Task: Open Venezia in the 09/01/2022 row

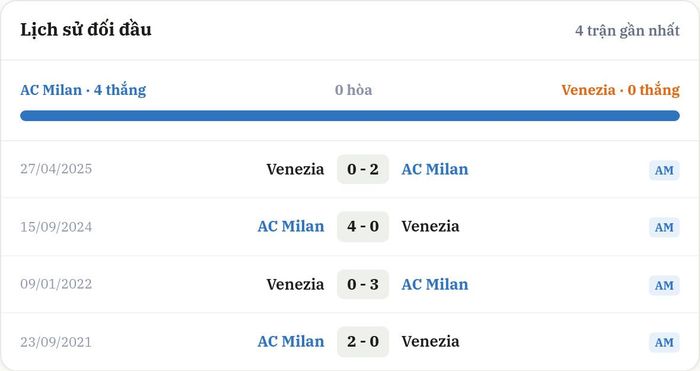Action: pyautogui.click(x=295, y=284)
